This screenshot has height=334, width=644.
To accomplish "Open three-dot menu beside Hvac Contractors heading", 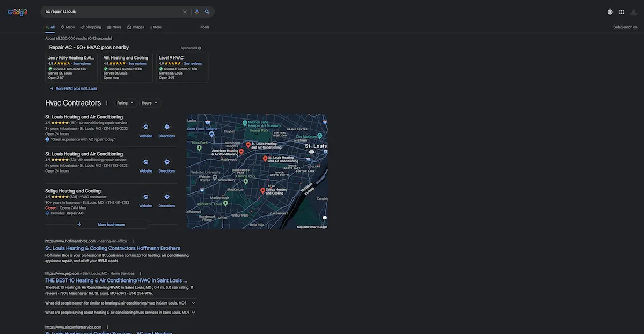I will point(107,103).
